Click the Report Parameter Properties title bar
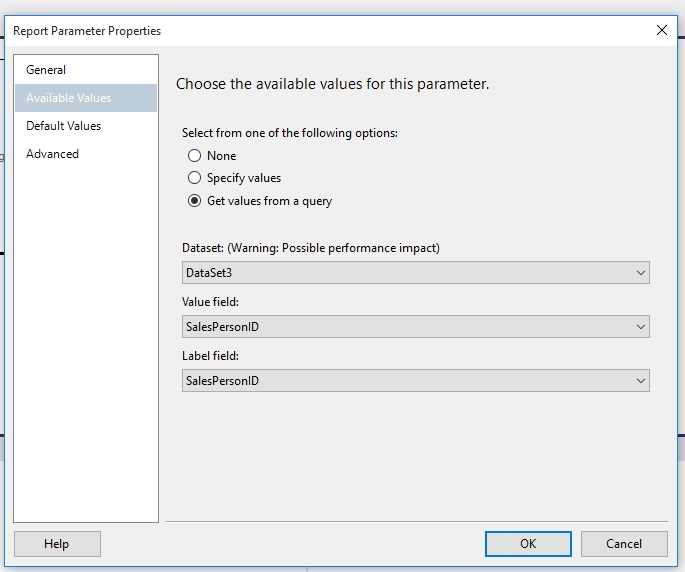The image size is (685, 572). pyautogui.click(x=300, y=31)
